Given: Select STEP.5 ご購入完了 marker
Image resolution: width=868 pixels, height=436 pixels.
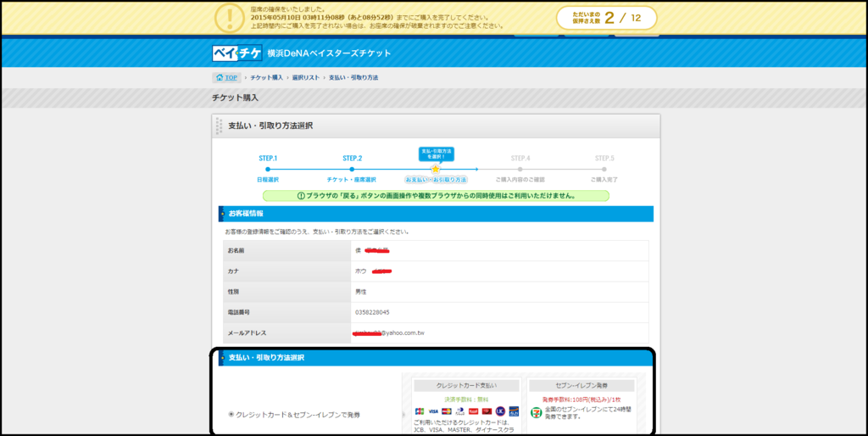Looking at the screenshot, I should click(x=604, y=169).
